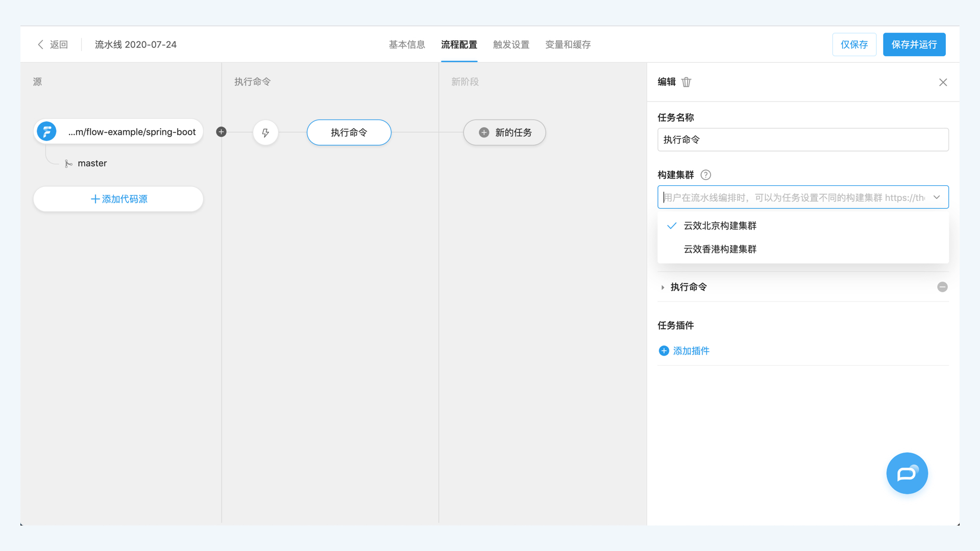The image size is (980, 551).
Task: Click the minus remove step icon
Action: pos(942,287)
